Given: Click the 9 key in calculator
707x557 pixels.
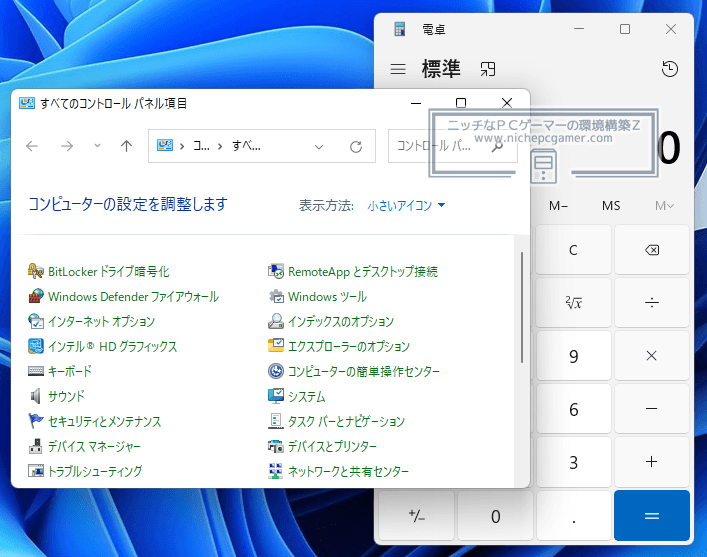Looking at the screenshot, I should [x=573, y=356].
